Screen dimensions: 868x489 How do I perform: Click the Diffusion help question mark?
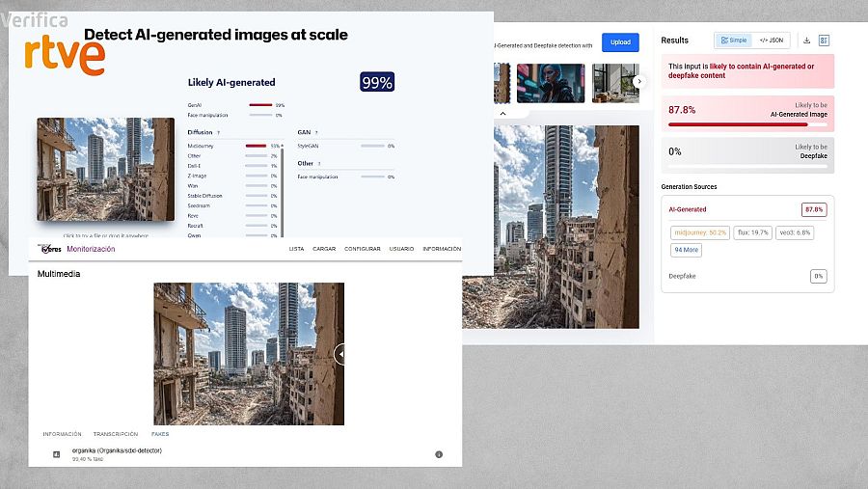pos(218,133)
